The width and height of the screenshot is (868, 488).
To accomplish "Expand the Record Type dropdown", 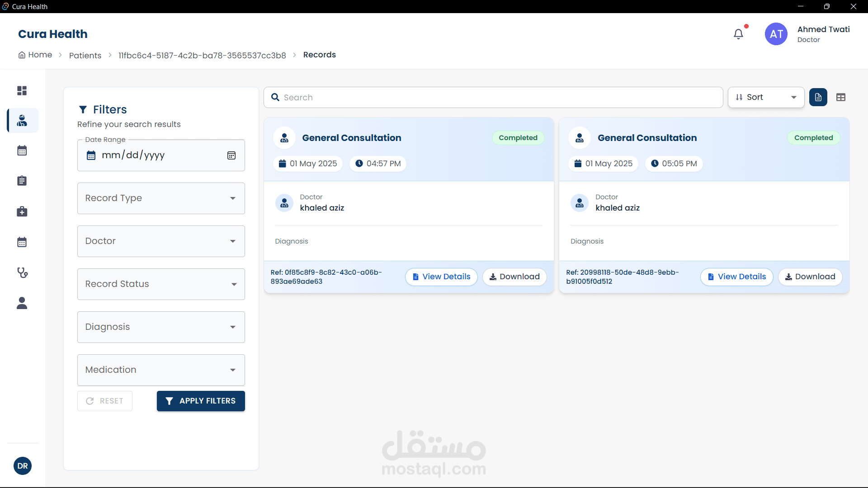I will (x=161, y=198).
